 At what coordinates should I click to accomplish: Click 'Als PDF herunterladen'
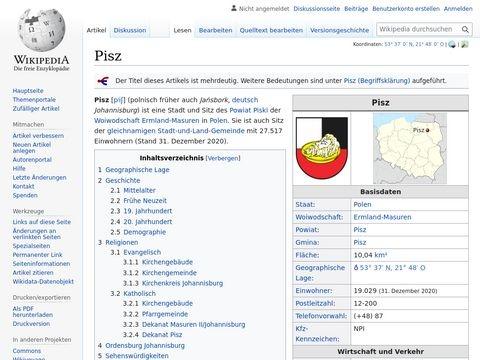(33, 312)
